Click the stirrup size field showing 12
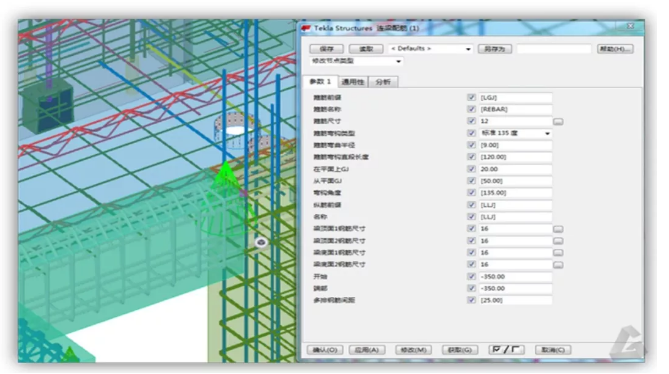This screenshot has width=669, height=374. coord(515,122)
